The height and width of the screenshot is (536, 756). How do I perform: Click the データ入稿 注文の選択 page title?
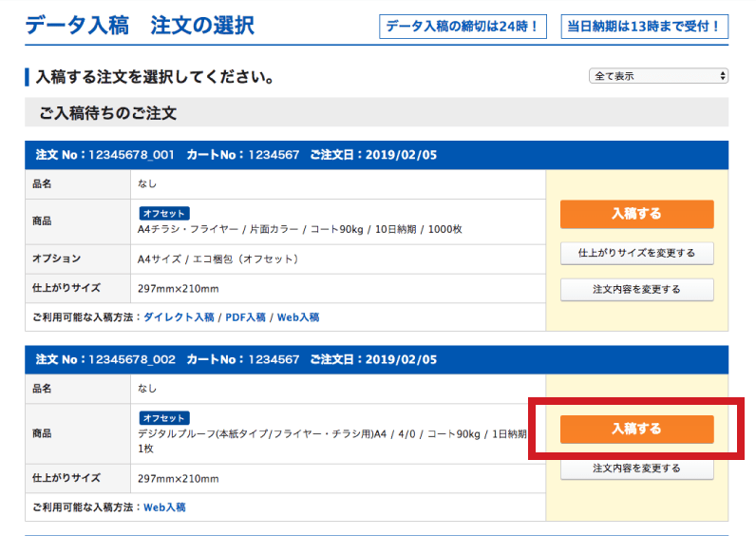[x=140, y=26]
